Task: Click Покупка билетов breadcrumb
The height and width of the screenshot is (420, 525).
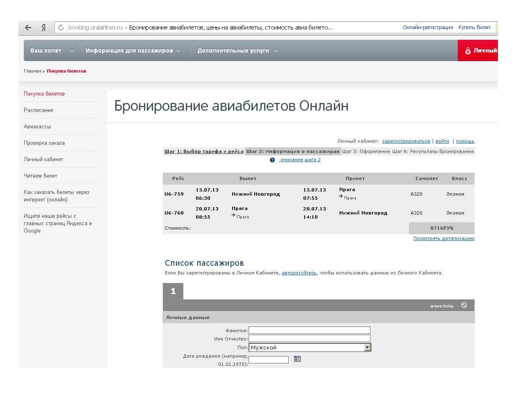Action: click(x=66, y=71)
